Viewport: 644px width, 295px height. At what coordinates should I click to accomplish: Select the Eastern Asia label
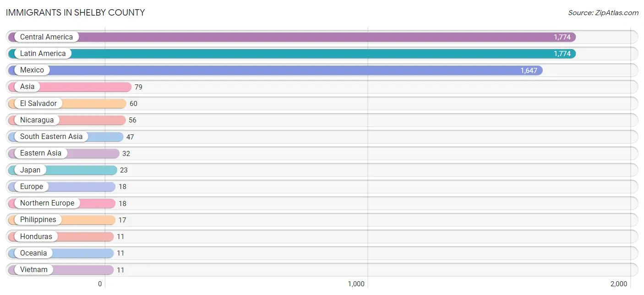[41, 153]
